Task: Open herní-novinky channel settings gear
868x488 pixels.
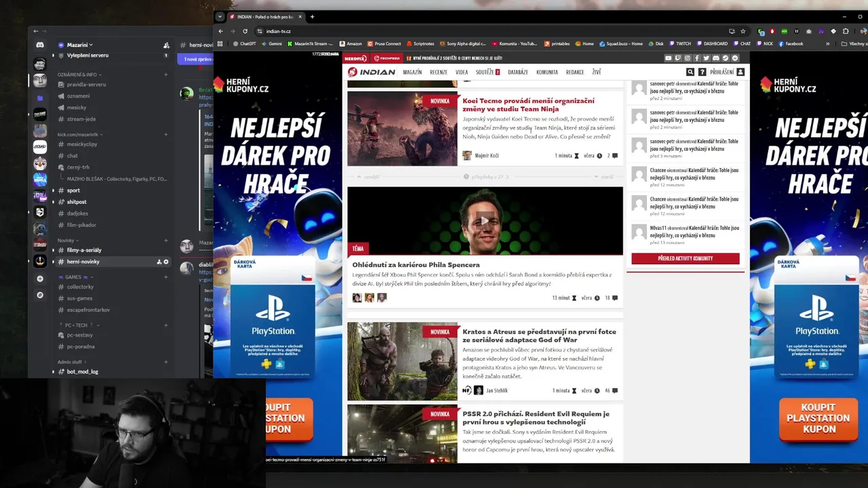Action: point(166,262)
